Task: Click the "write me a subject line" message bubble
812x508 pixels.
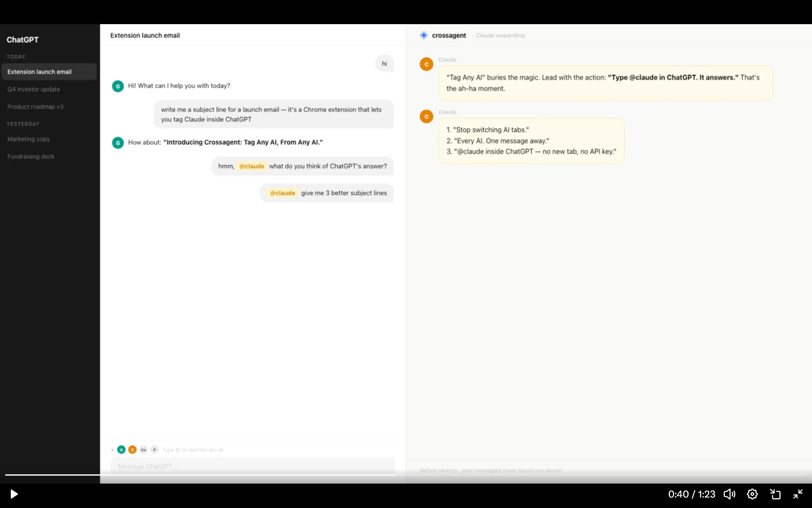Action: click(x=274, y=114)
